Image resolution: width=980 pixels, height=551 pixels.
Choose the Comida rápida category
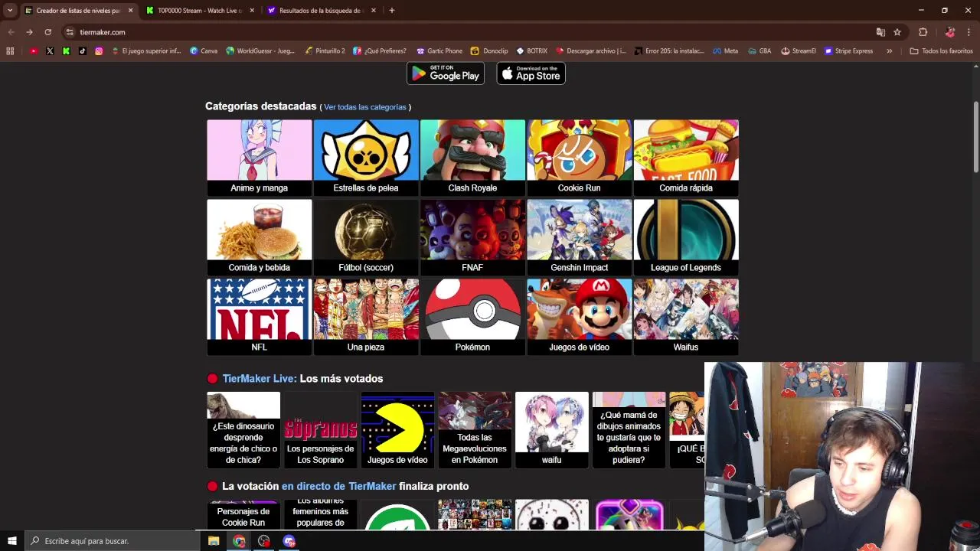(x=686, y=158)
